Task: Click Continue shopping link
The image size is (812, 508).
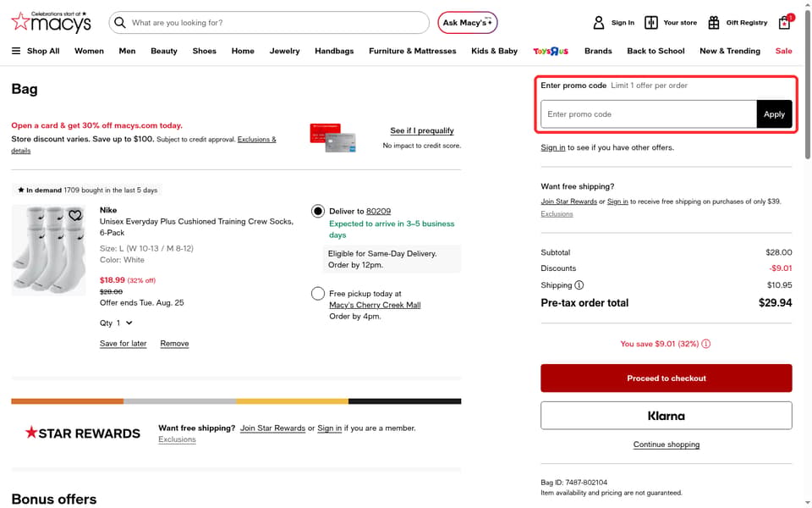Action: tap(666, 444)
